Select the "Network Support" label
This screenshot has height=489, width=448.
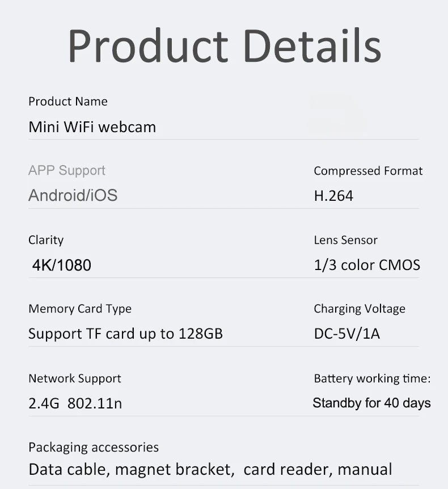[x=75, y=378]
